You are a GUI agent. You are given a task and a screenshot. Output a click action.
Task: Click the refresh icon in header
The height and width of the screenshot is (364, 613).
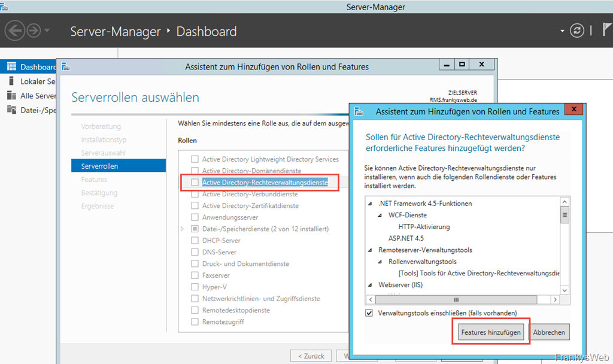577,31
